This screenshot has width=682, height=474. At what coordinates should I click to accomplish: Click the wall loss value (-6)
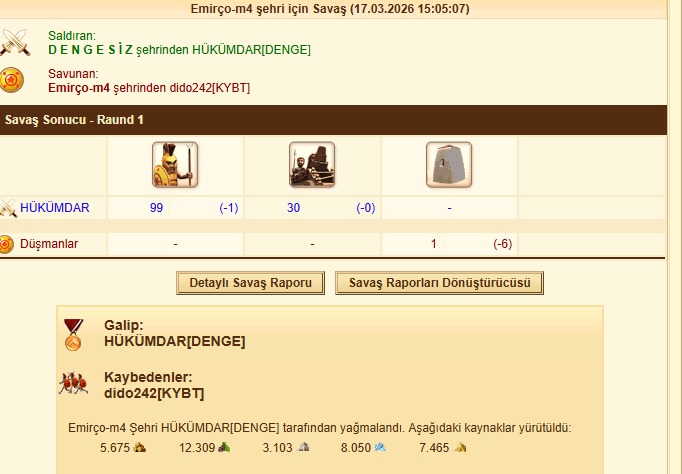[x=503, y=244]
